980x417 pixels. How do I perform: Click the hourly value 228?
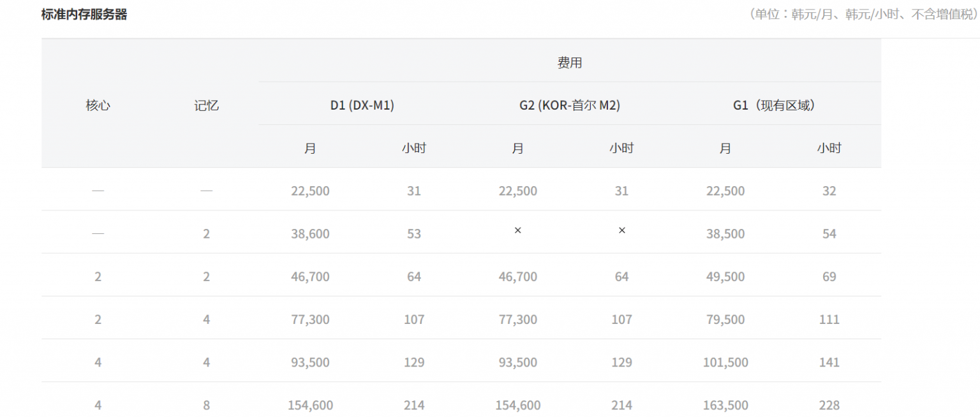pyautogui.click(x=829, y=405)
